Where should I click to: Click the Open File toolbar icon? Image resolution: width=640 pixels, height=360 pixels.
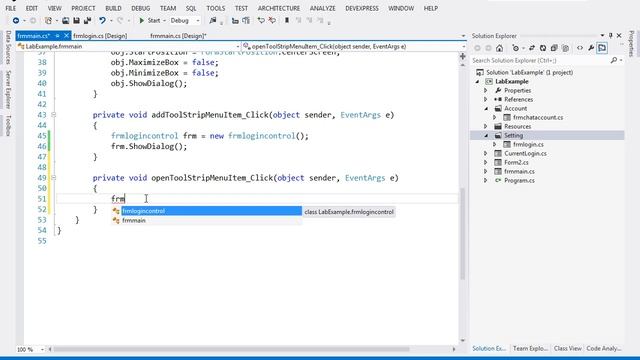click(x=65, y=20)
